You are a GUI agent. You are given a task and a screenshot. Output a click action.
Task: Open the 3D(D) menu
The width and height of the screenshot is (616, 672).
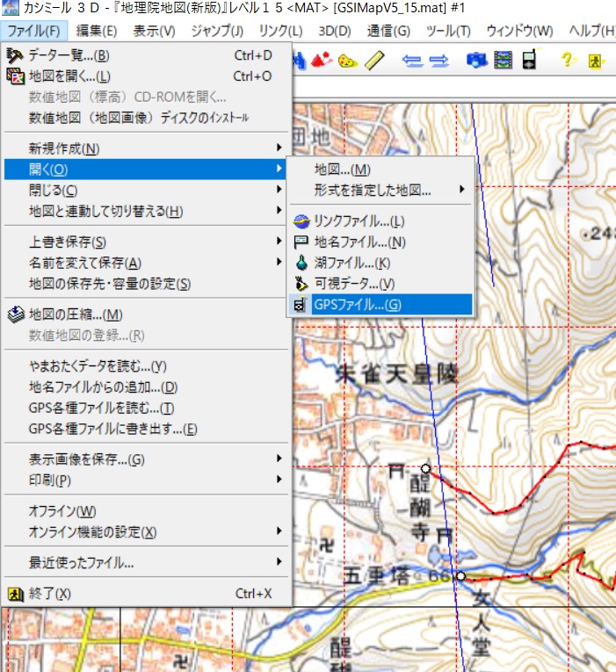pos(335,31)
